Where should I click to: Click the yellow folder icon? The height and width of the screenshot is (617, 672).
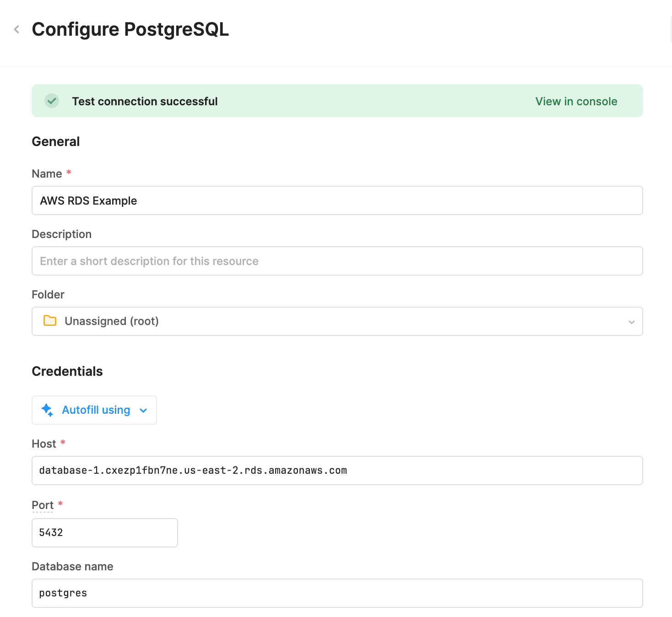(x=50, y=321)
